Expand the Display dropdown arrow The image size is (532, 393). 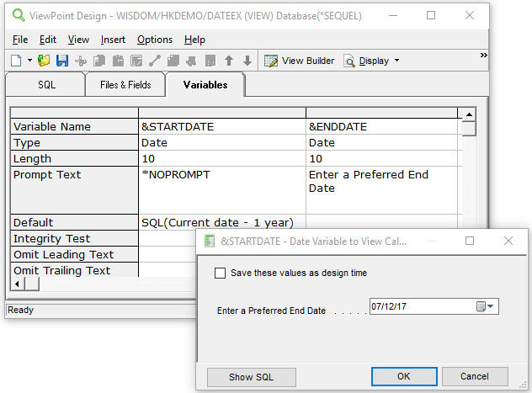tap(397, 61)
